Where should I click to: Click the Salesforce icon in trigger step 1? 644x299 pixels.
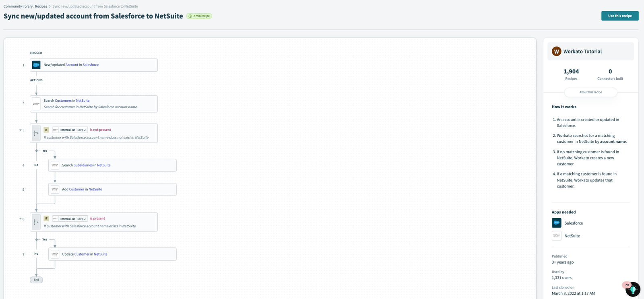36,65
